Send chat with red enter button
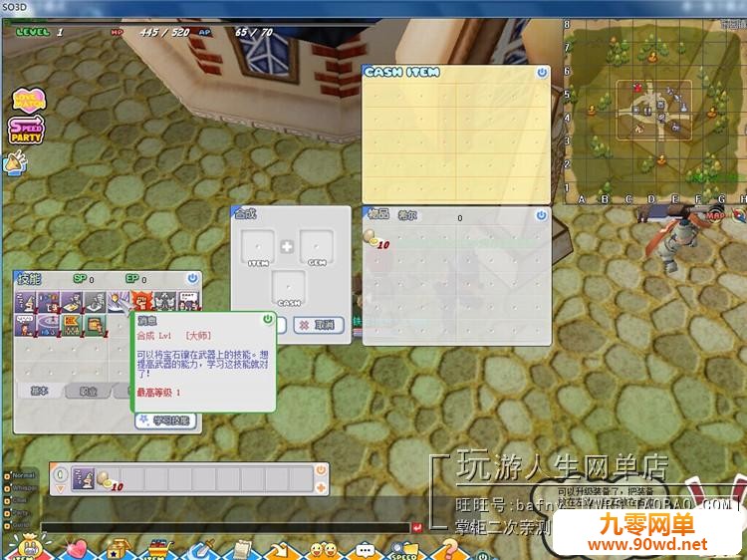Screen dimensions: 747x560 click(417, 527)
